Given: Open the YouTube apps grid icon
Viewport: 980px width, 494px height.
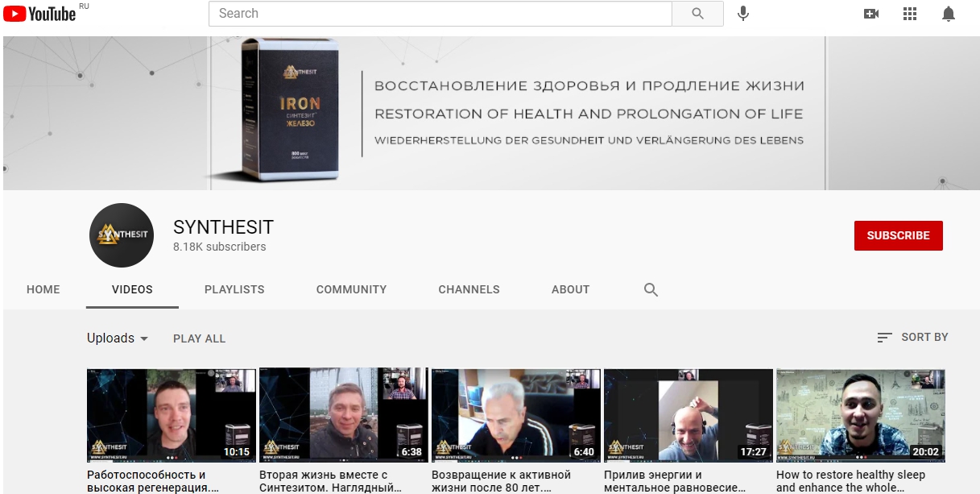Looking at the screenshot, I should [x=910, y=14].
